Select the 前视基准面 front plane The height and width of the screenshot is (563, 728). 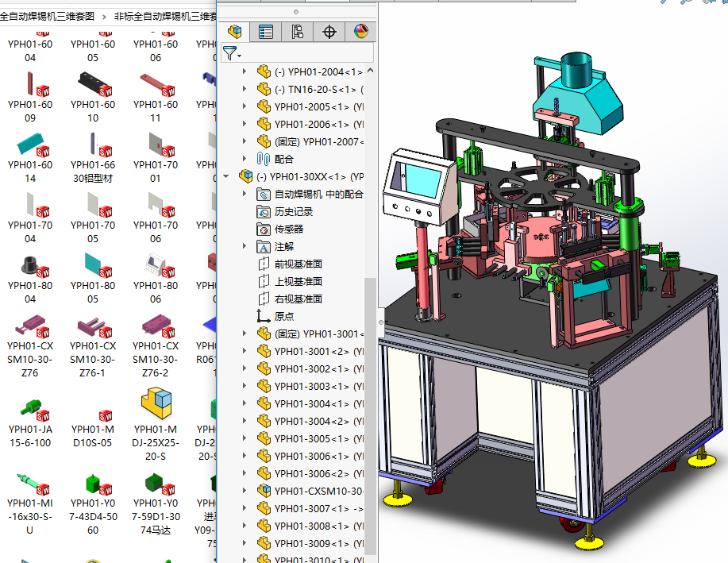tap(298, 264)
